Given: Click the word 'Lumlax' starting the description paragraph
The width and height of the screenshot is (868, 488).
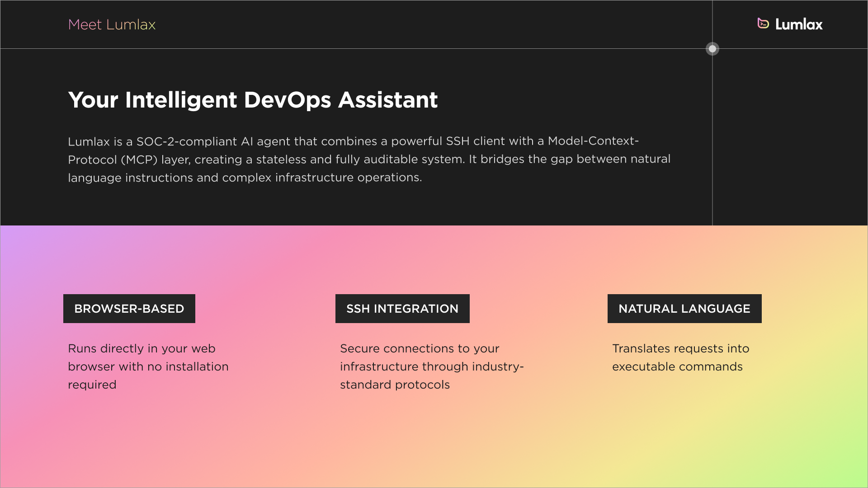Looking at the screenshot, I should pyautogui.click(x=89, y=141).
